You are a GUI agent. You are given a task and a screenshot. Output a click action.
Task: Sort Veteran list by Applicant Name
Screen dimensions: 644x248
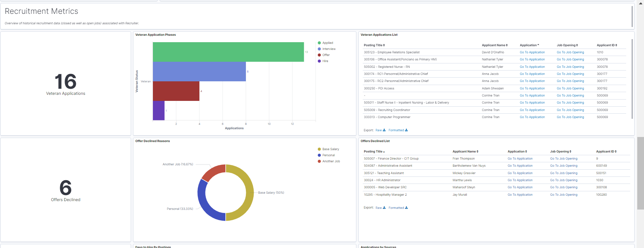click(x=494, y=45)
